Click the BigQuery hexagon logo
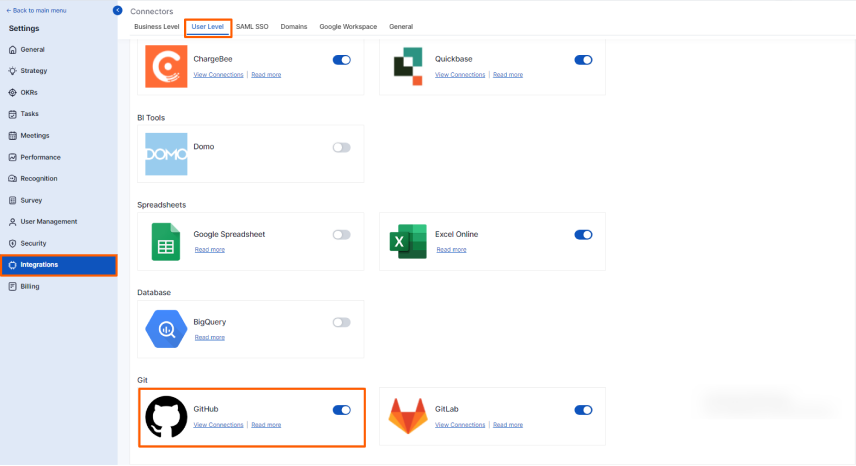Viewport: 856px width, 466px height. [166, 329]
